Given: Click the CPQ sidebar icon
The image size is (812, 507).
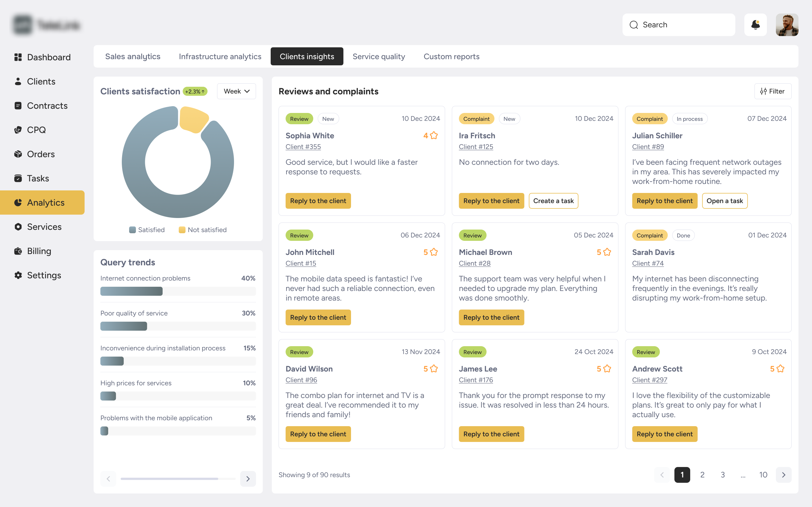Looking at the screenshot, I should (18, 130).
